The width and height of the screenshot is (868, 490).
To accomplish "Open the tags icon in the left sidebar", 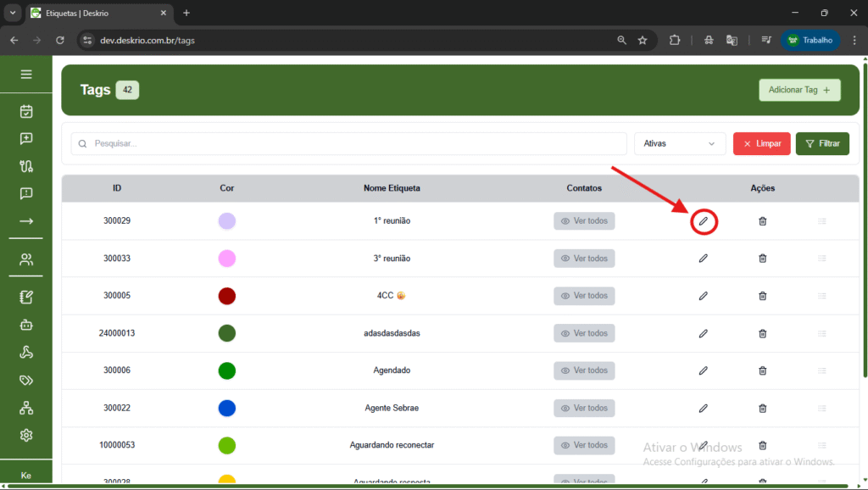I will [x=26, y=381].
